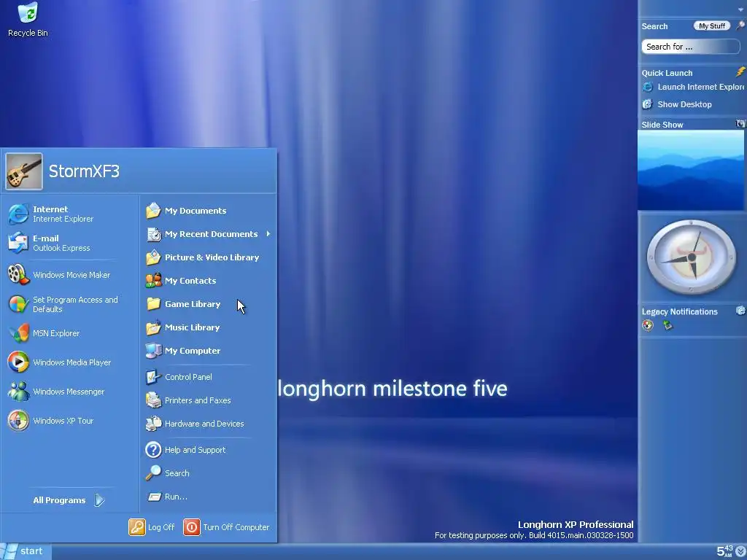Click the 5:43 AM taskbar clock

pos(724,551)
